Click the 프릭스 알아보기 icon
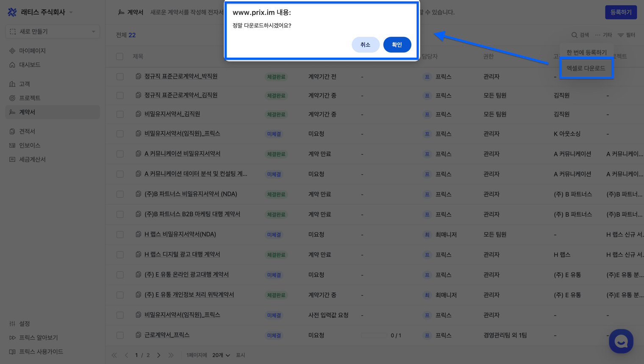644x364 pixels. 12,338
